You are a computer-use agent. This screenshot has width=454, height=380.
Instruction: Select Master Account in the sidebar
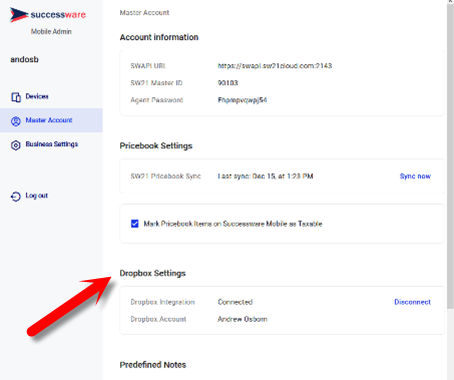[51, 120]
